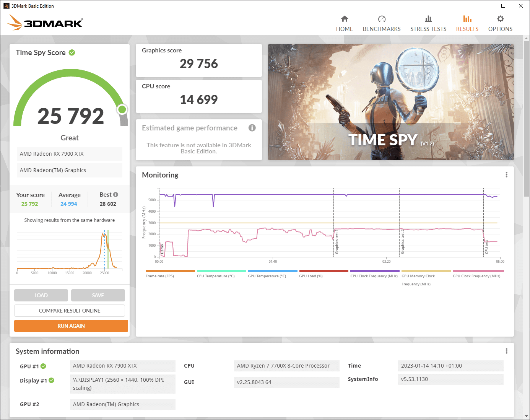530x420 pixels.
Task: Click the Graphics test 2 timeline marker
Action: click(x=402, y=242)
